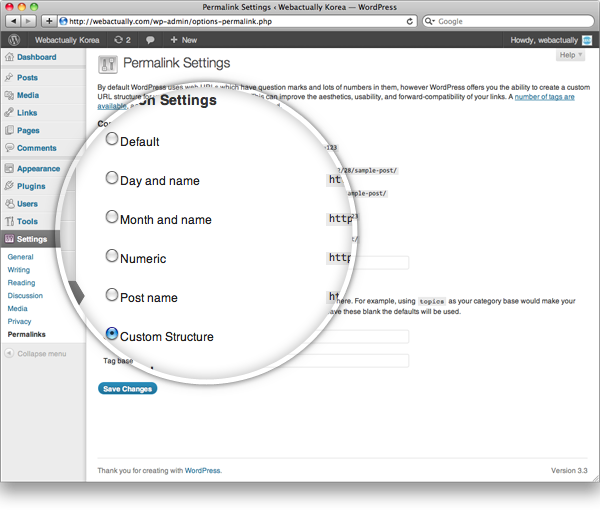Click the plus icon beside New

(174, 39)
